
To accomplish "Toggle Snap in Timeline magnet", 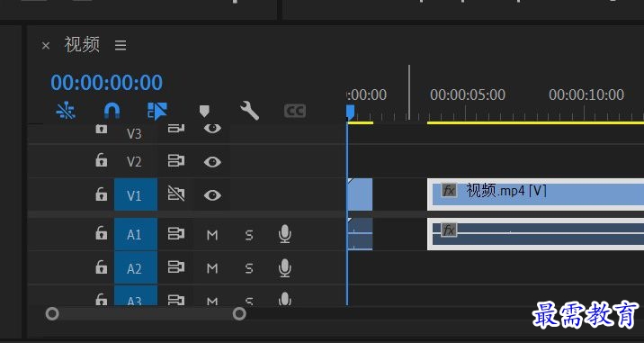I will click(x=112, y=111).
